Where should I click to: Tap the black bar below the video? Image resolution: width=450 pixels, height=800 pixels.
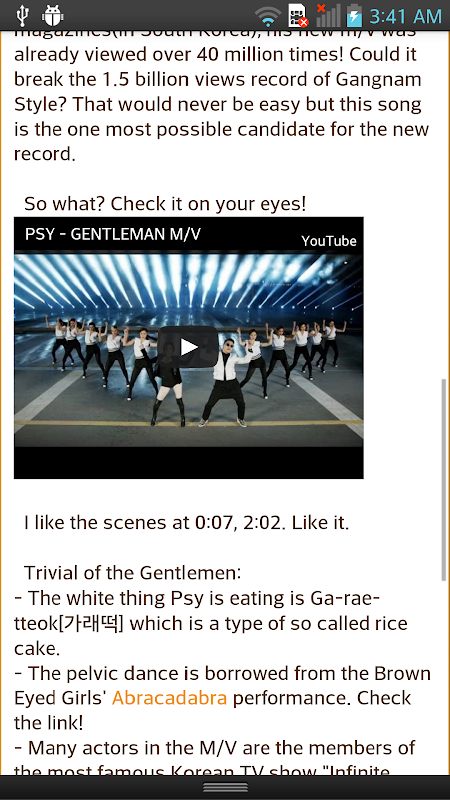189,463
